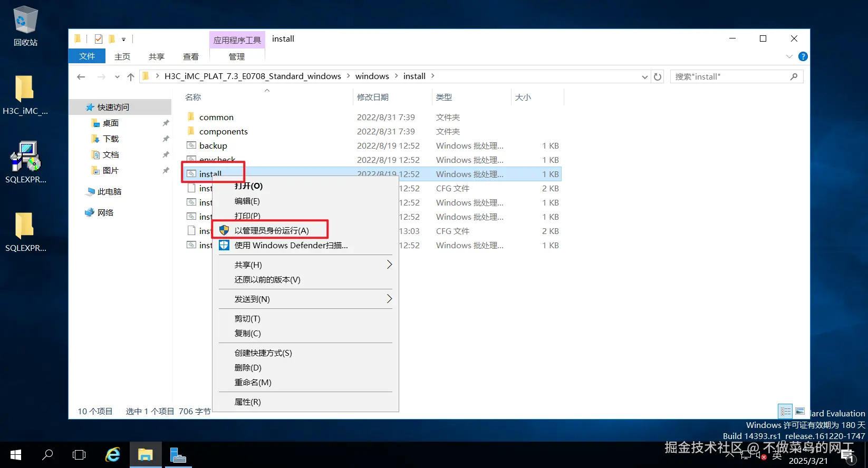
Task: Open 属性(R) from context menu
Action: pyautogui.click(x=305, y=402)
